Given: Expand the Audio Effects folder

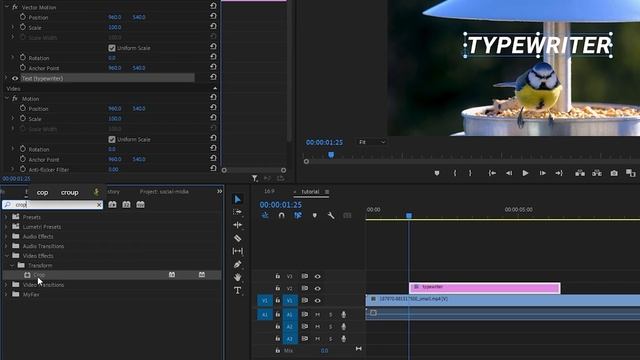Looking at the screenshot, I should point(6,236).
